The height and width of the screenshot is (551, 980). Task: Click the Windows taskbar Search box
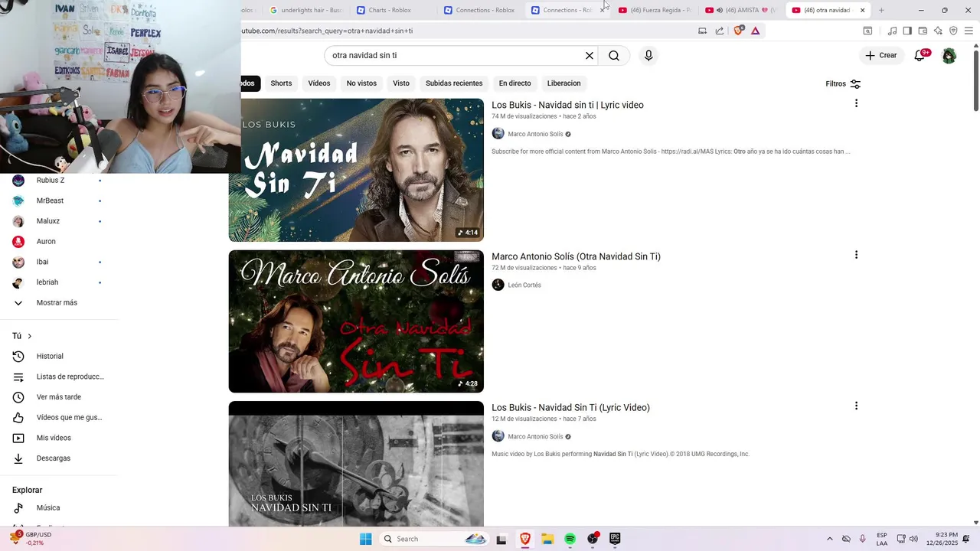(x=433, y=539)
